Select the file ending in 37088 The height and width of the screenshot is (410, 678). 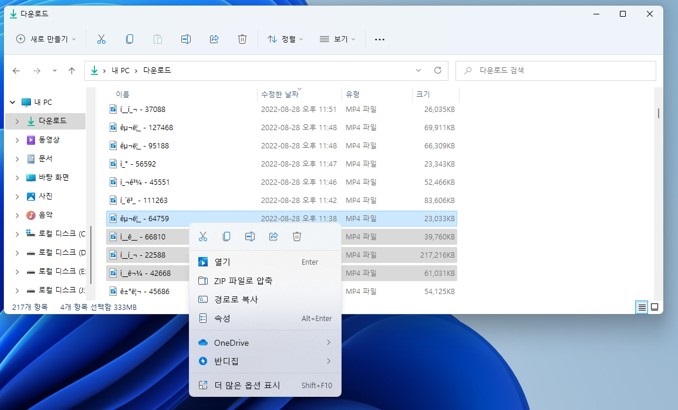tap(281, 109)
